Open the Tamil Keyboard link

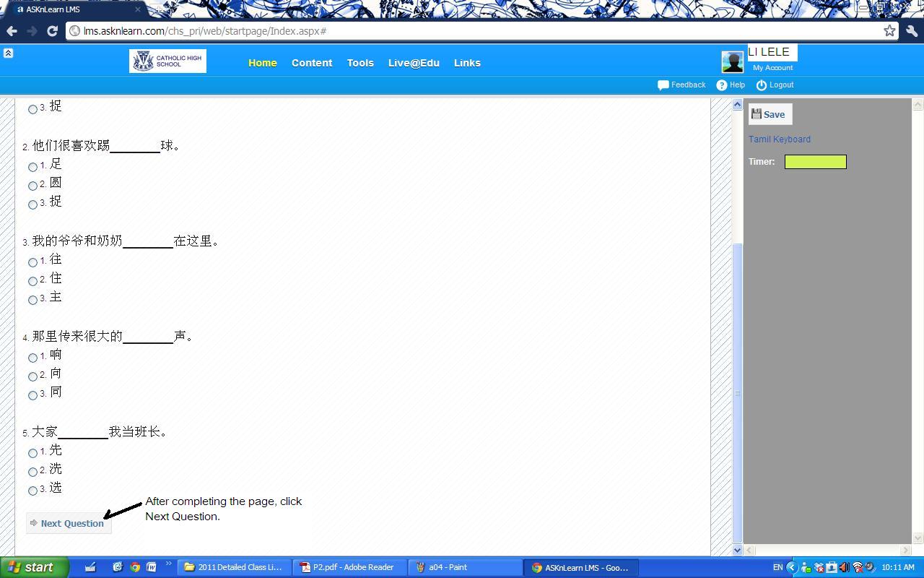[780, 139]
